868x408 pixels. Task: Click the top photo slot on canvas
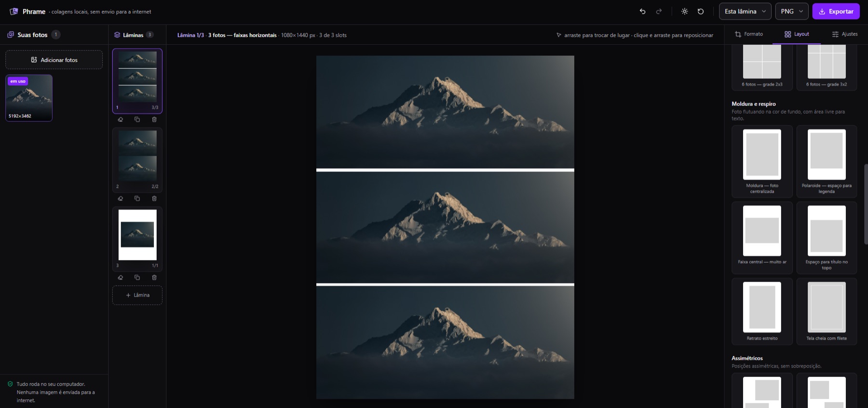tap(445, 112)
